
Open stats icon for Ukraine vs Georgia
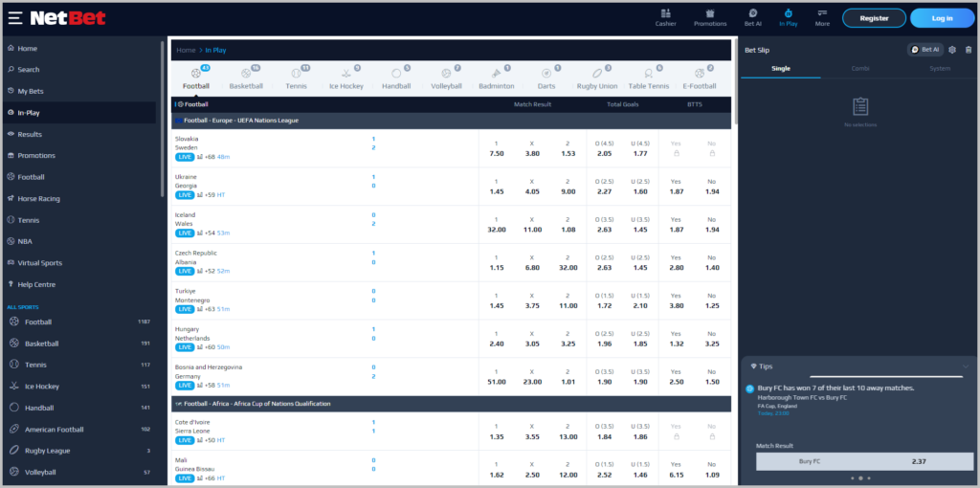(200, 195)
